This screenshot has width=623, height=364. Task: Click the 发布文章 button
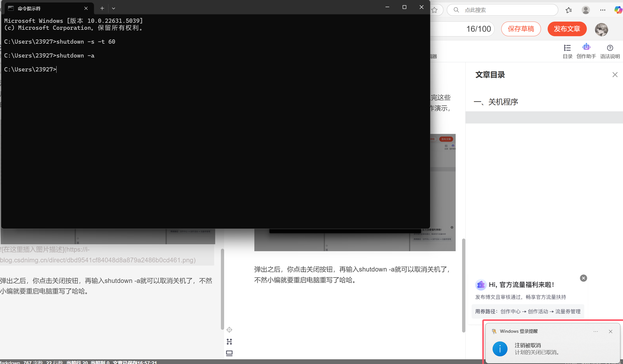pos(567,29)
